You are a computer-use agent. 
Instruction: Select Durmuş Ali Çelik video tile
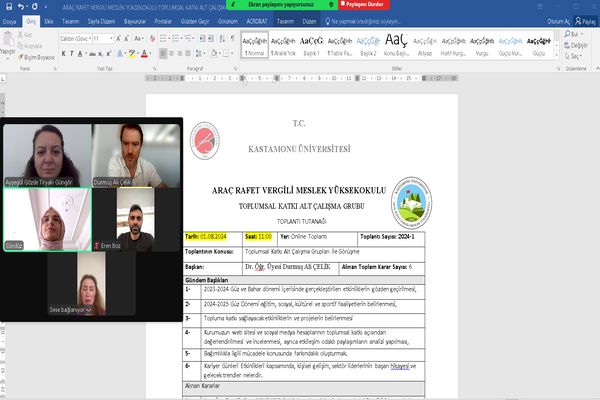(136, 155)
